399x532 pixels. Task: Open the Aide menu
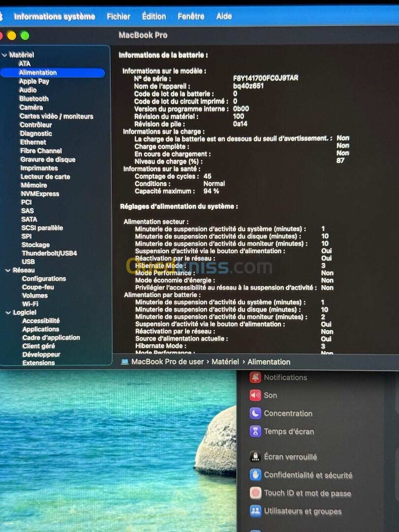[x=224, y=16]
